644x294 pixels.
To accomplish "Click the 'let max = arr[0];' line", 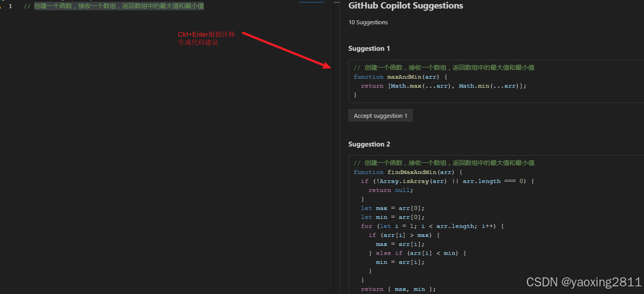I will point(393,208).
